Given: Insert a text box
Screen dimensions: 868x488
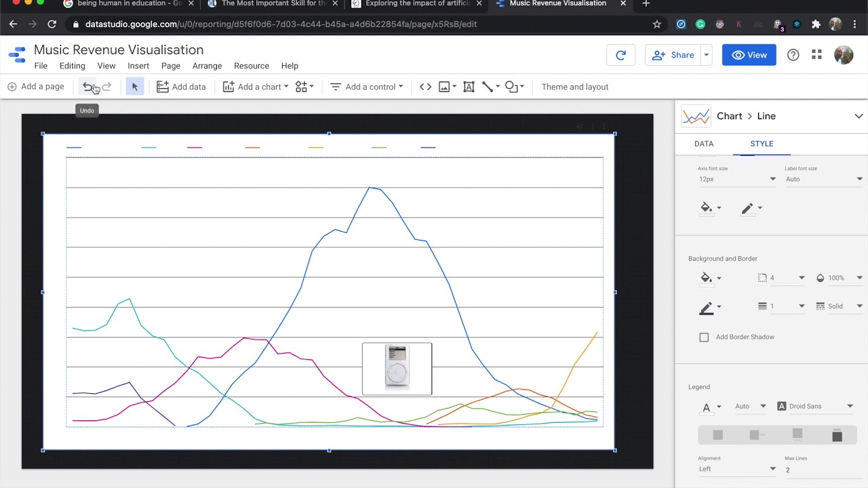Looking at the screenshot, I should (469, 87).
